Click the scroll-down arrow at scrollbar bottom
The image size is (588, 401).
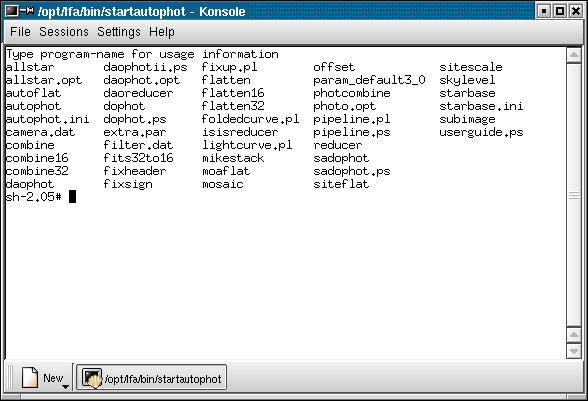pyautogui.click(x=573, y=351)
